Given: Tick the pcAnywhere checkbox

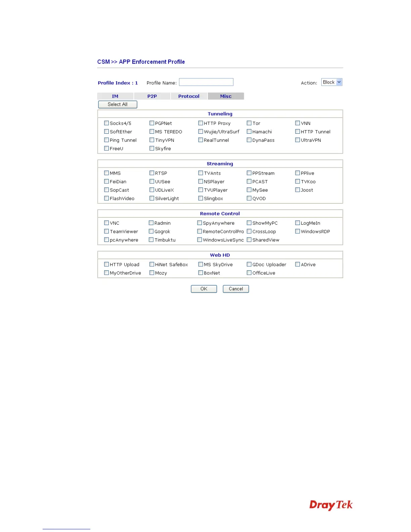Looking at the screenshot, I should coord(106,239).
